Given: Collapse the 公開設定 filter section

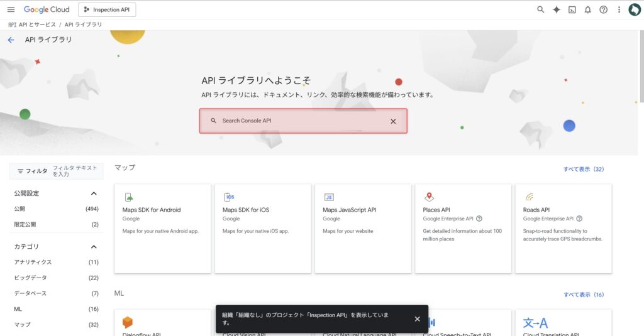Looking at the screenshot, I should click(94, 193).
